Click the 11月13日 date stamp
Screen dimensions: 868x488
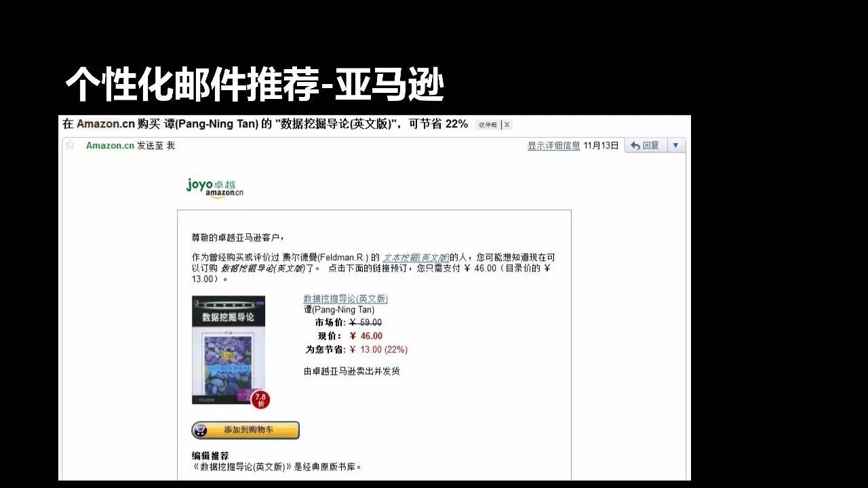click(x=601, y=146)
